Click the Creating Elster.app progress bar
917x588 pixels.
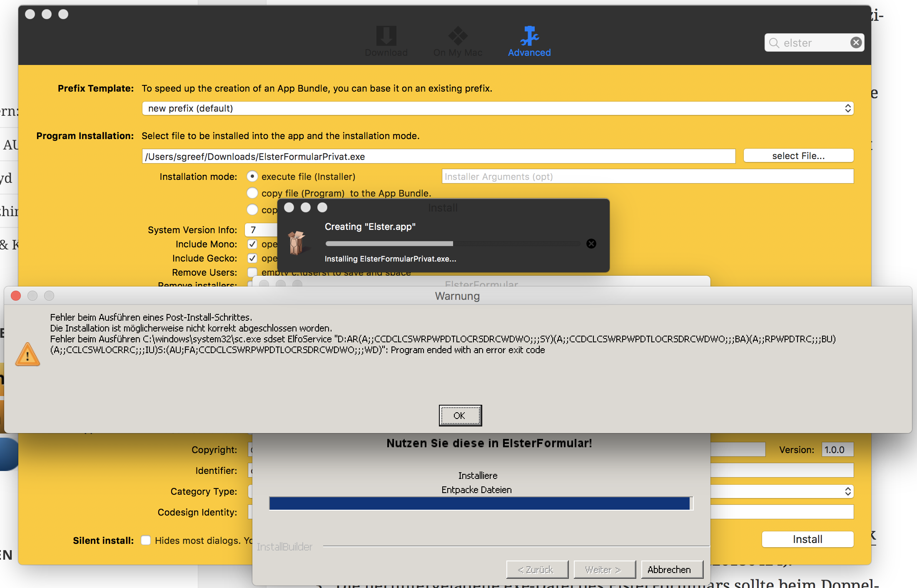point(453,244)
